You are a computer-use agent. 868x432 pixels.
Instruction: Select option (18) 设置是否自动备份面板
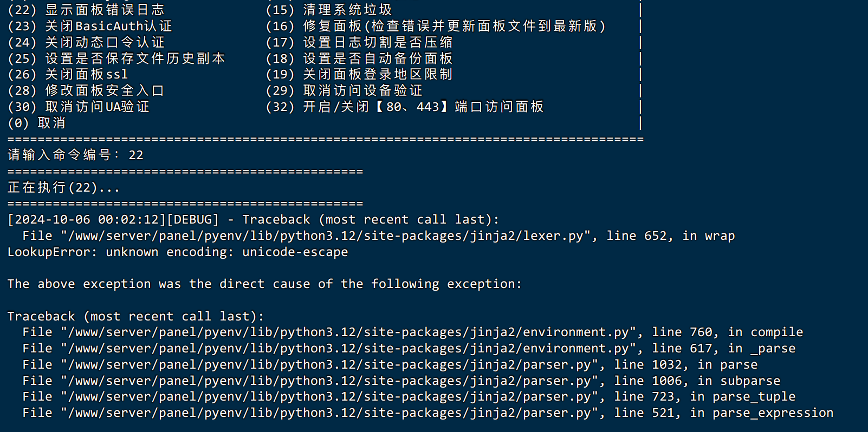(359, 58)
